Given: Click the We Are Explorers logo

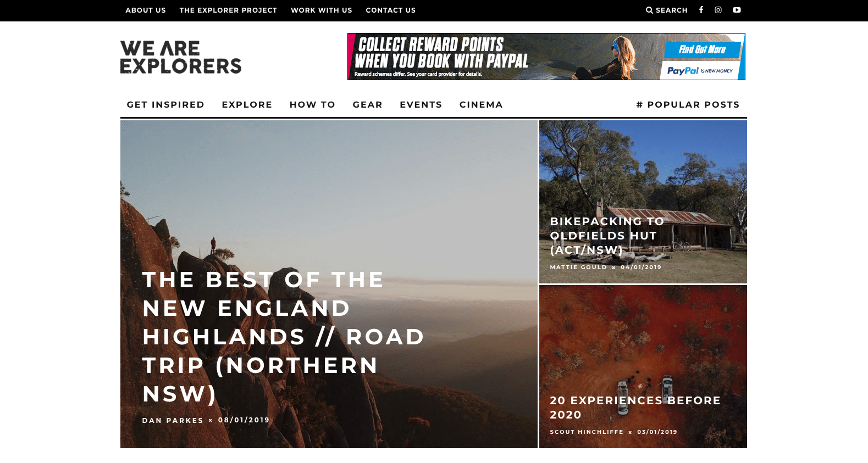Looking at the screenshot, I should (181, 57).
